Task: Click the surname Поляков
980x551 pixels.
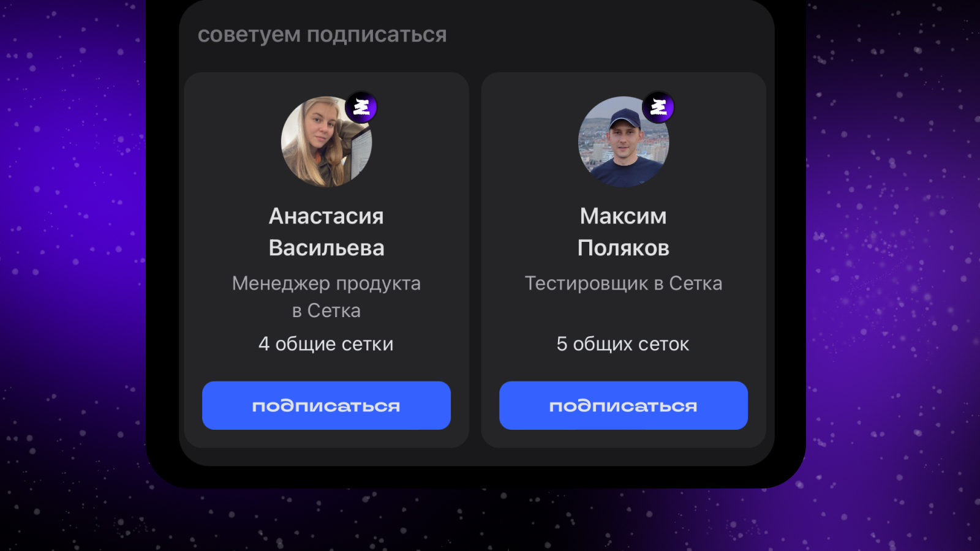Action: click(624, 248)
